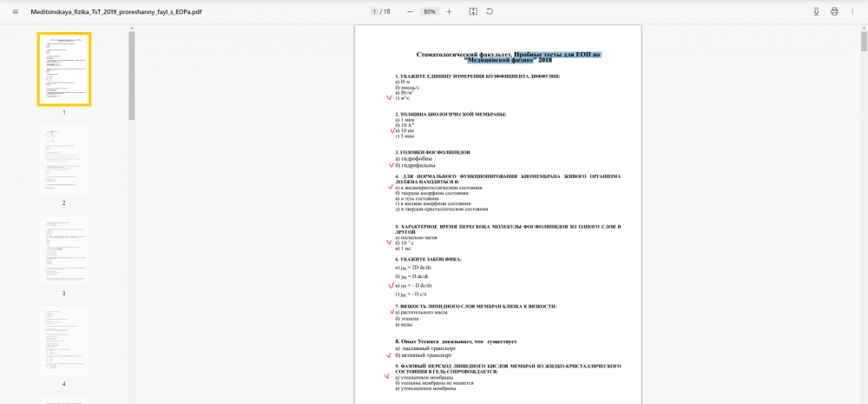This screenshot has width=868, height=404.
Task: Open the page 2 thumbnail
Action: pyautogui.click(x=64, y=160)
